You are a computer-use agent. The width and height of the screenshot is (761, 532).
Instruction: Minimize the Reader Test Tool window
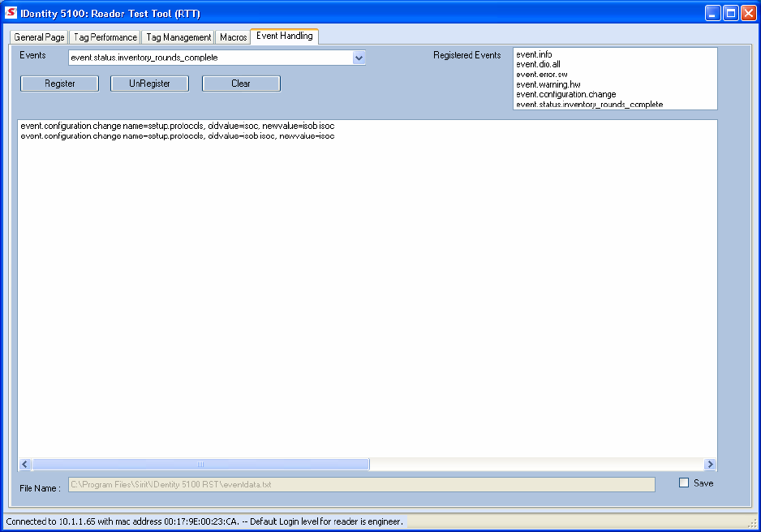tap(712, 13)
